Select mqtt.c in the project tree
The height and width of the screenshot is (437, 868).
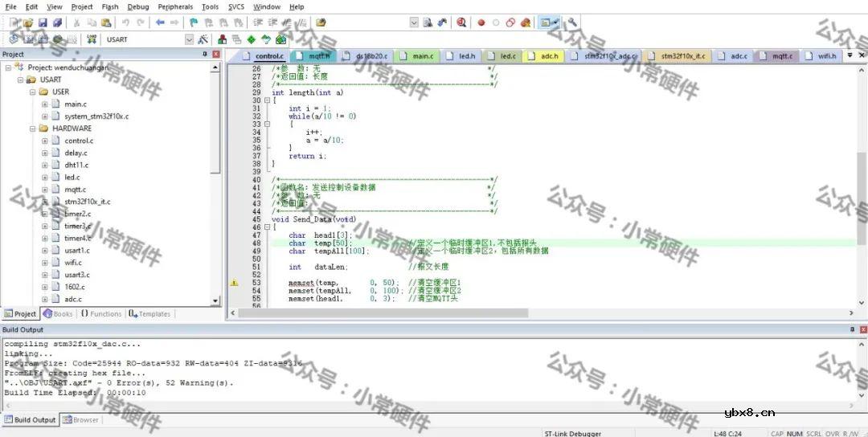[x=75, y=190]
